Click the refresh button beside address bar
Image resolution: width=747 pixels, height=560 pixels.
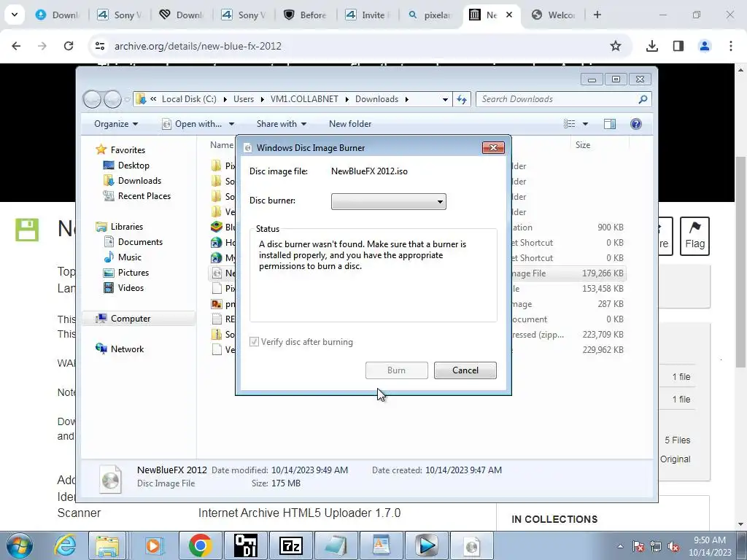(461, 99)
